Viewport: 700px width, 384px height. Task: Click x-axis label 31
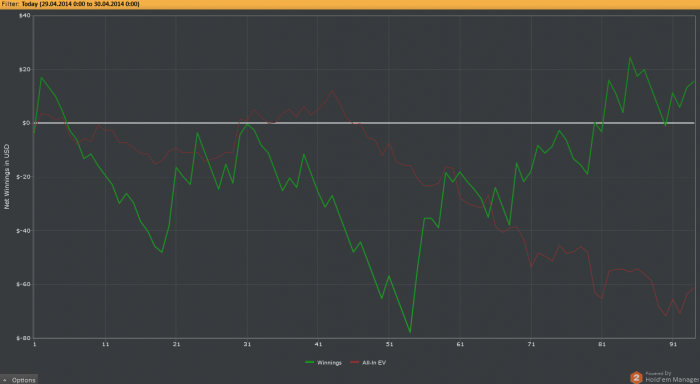[247, 344]
